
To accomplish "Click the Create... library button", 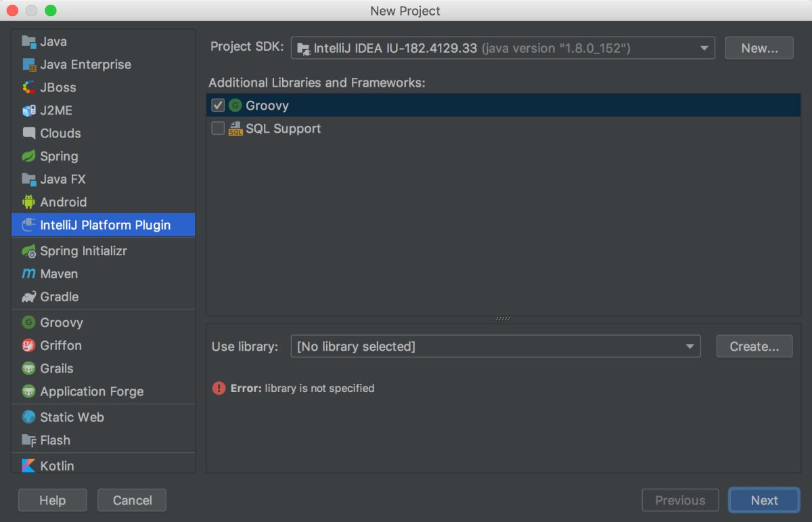I will [754, 346].
